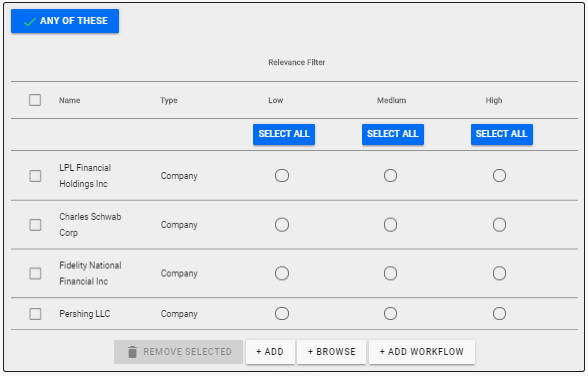Set LPL Financial Holdings relevance to Medium

[x=390, y=175]
